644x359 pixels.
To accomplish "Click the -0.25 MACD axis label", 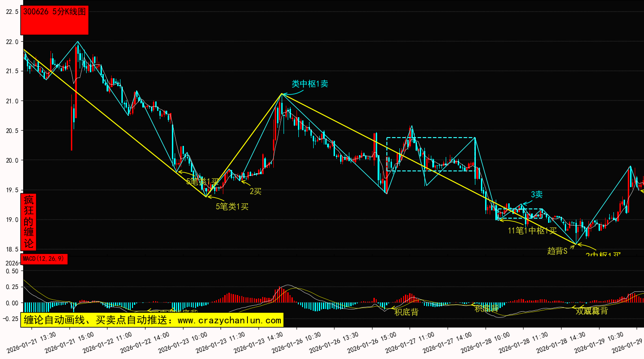I will 11,319.
